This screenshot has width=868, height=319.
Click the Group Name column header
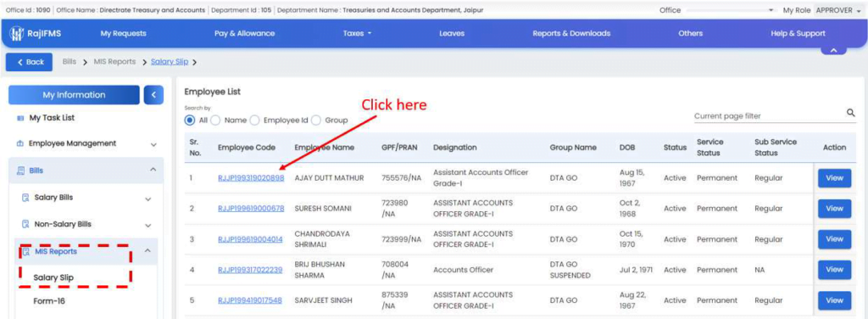(573, 148)
